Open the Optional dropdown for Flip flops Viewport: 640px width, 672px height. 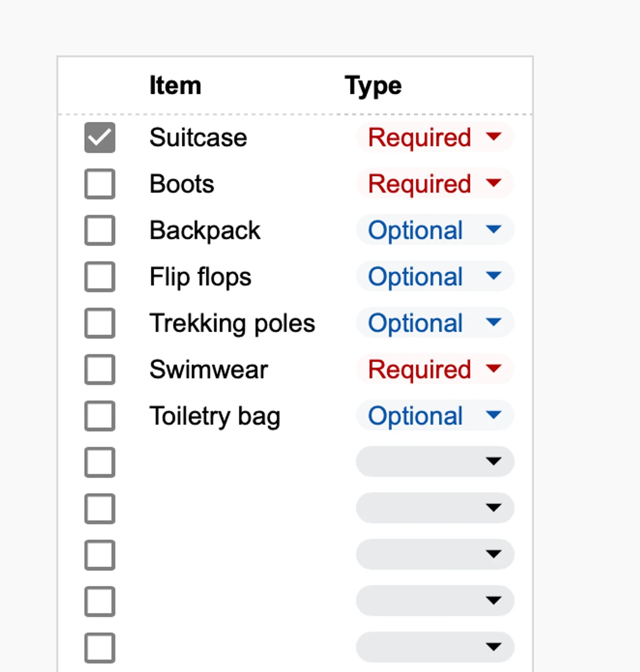coord(435,277)
